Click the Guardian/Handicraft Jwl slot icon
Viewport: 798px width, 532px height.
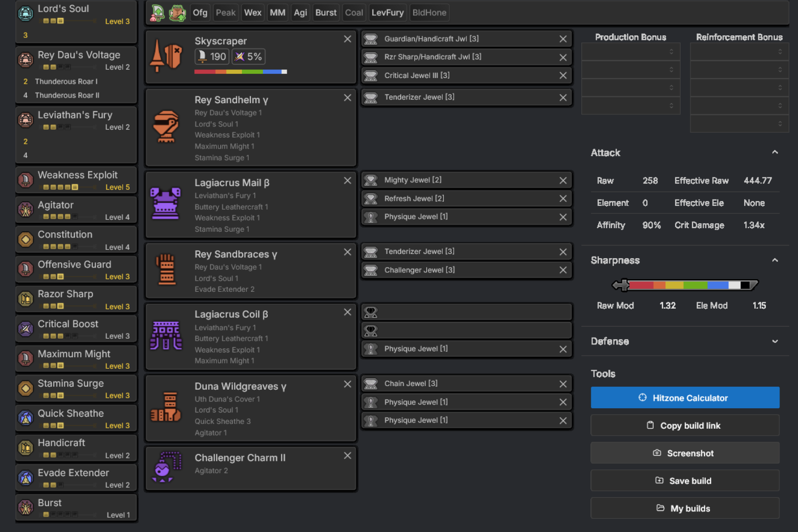(x=371, y=39)
